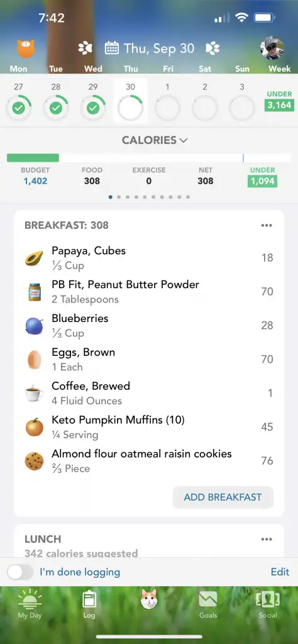Go to previous day with left paw icon

point(85,48)
